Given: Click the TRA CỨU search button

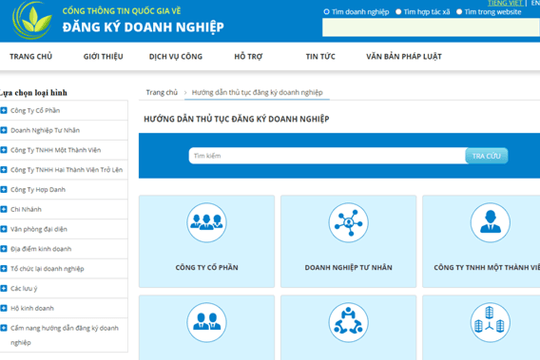Looking at the screenshot, I should [486, 156].
